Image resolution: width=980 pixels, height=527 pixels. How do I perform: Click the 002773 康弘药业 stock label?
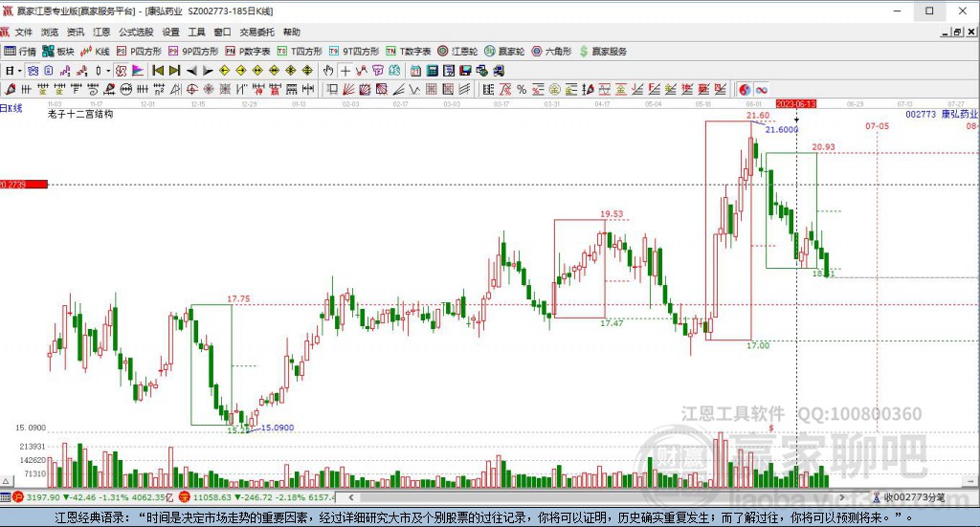[x=942, y=114]
